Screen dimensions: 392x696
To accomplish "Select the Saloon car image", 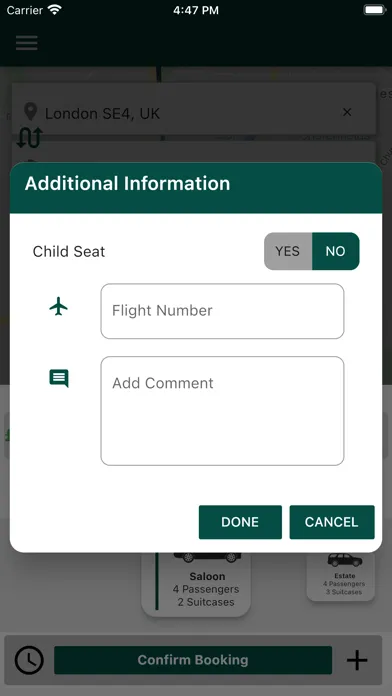I will pos(207,557).
